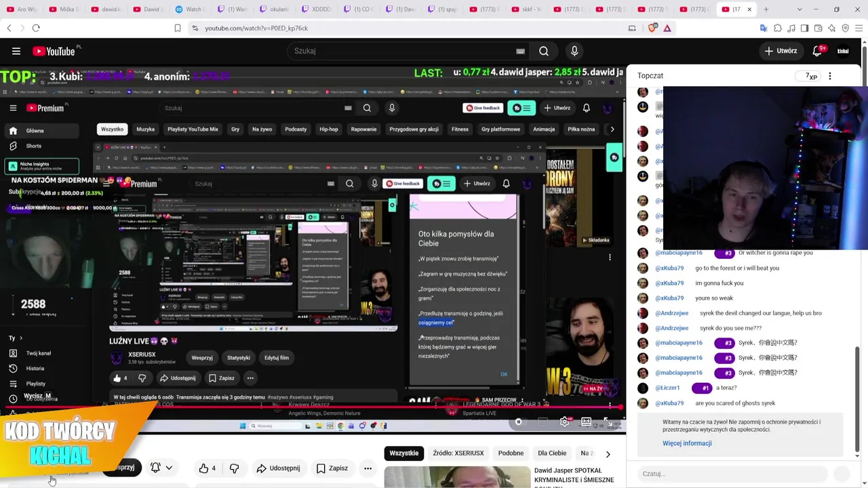Toggle theater mode in the player
Screen dimensions: 868x488
point(587,422)
